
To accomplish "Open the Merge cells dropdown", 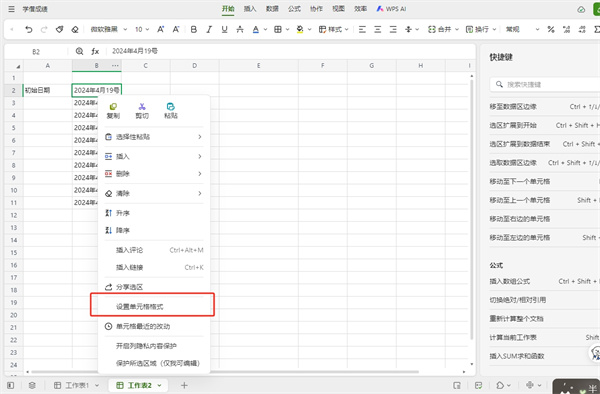I will pos(443,29).
